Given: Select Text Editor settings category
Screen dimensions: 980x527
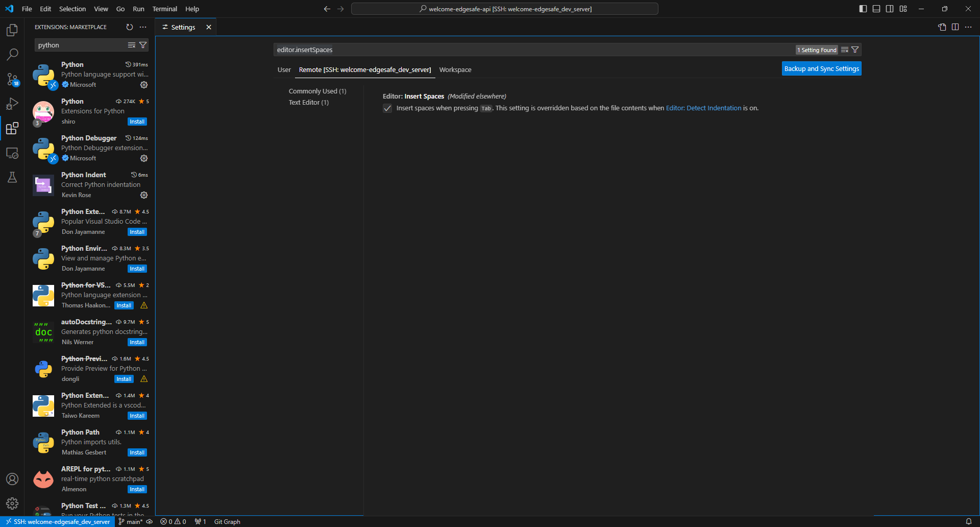Looking at the screenshot, I should [x=309, y=103].
